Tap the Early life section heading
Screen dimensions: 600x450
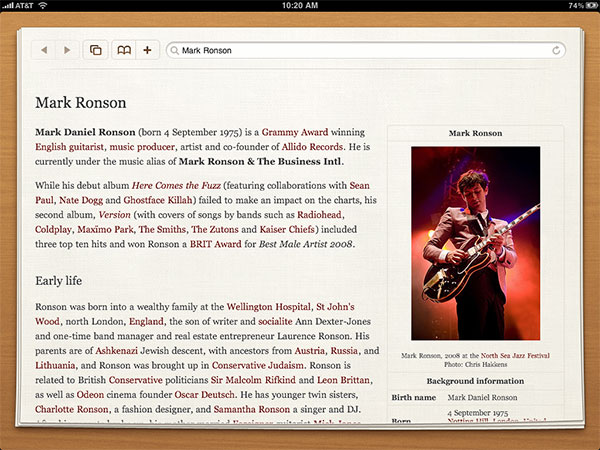point(59,281)
